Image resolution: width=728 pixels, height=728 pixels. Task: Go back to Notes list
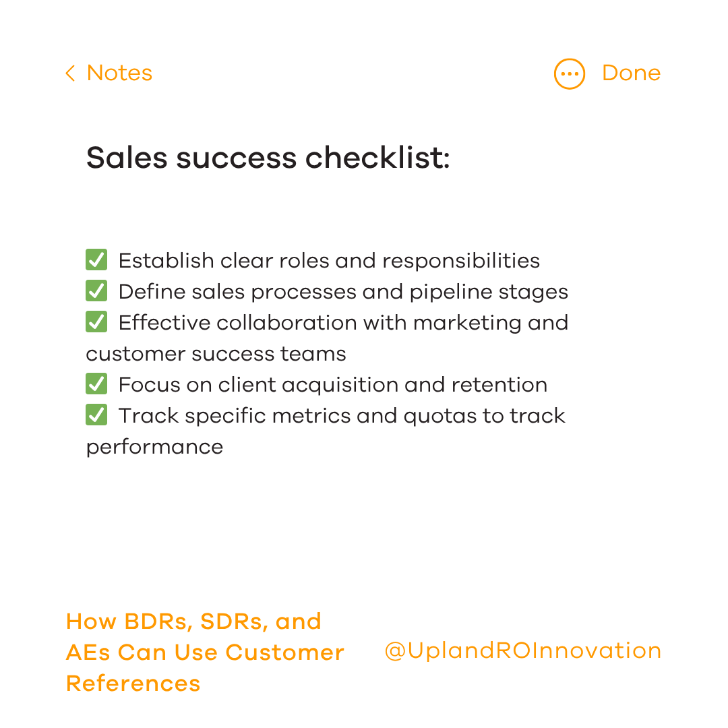pos(119,73)
